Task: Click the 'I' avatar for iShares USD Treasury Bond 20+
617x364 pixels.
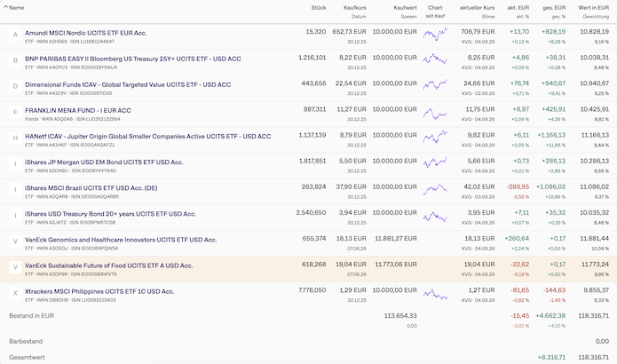Action: tap(15, 216)
